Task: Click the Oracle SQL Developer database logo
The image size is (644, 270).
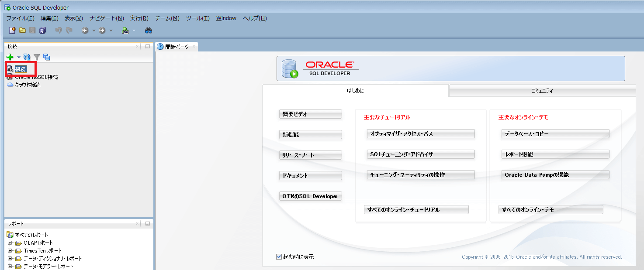Action: 290,68
